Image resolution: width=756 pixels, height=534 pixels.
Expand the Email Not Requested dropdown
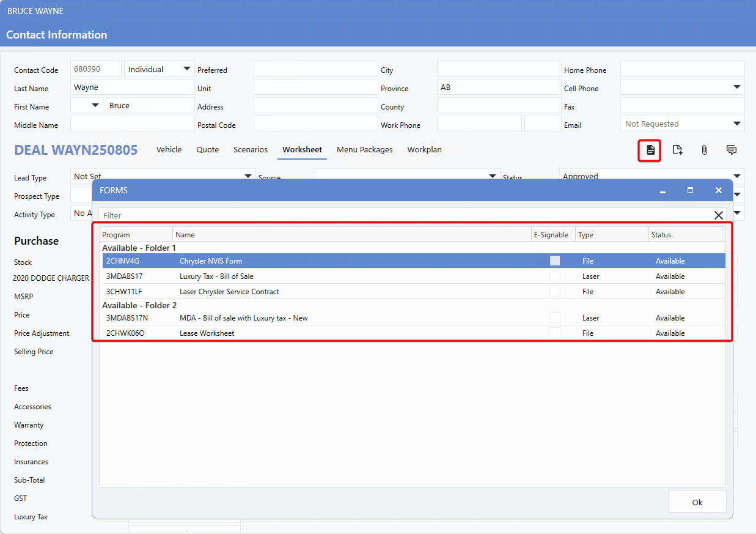coord(737,124)
